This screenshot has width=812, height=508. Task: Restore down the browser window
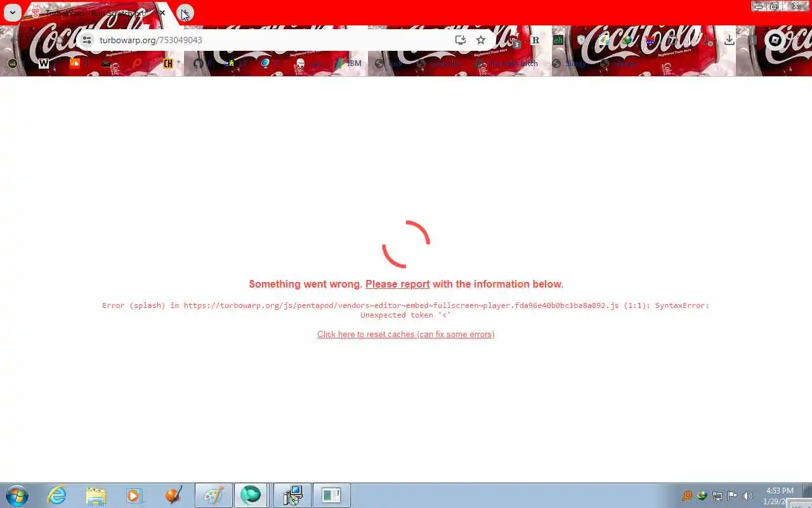click(x=774, y=6)
